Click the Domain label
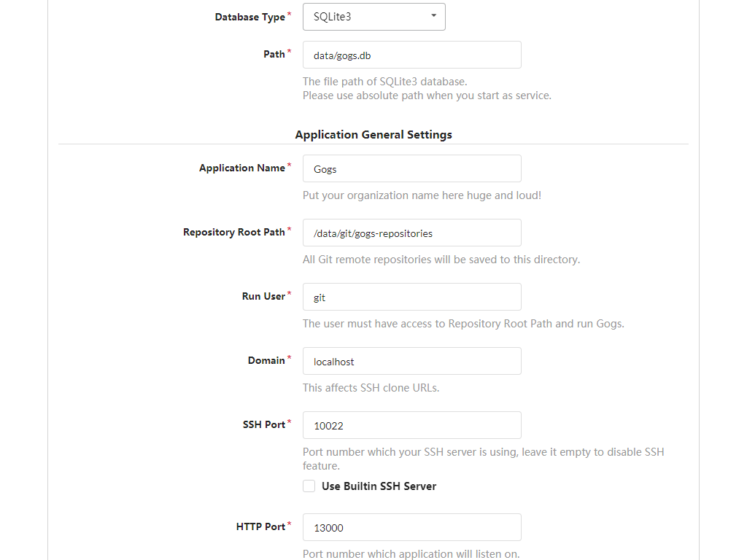Screen dimensions: 747x560 pyautogui.click(x=266, y=360)
